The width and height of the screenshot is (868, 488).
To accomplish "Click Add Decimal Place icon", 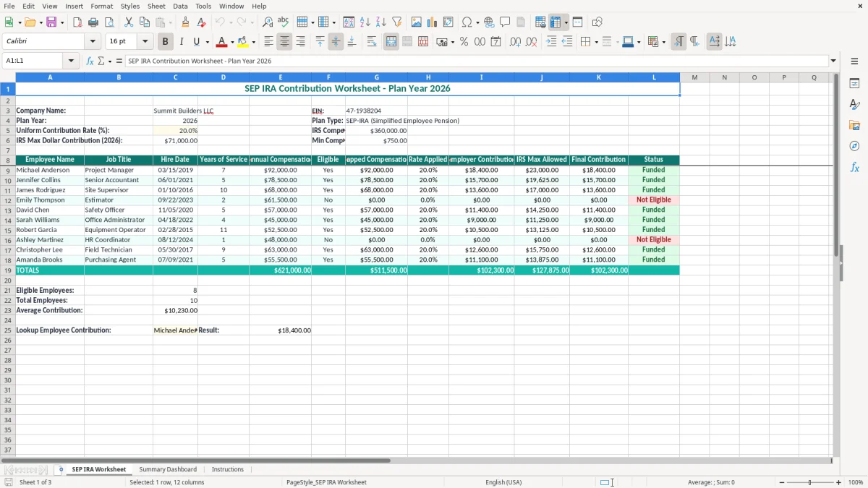I will tap(515, 42).
